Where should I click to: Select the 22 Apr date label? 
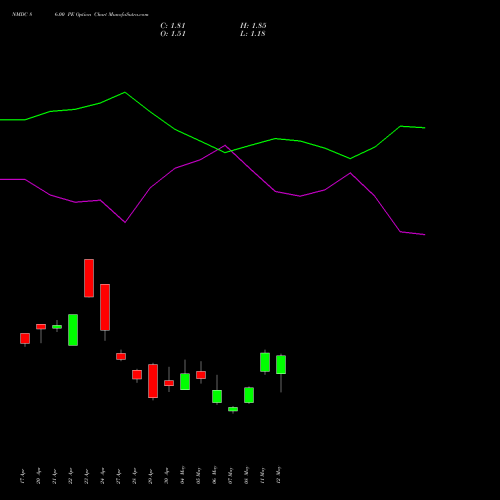(71, 476)
